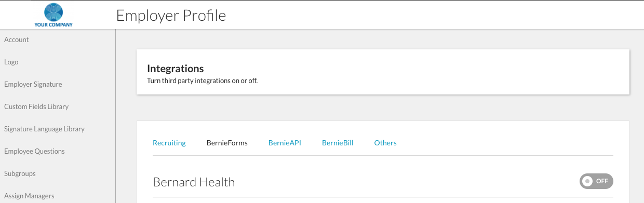Click the YOUR COMPANY logo text
Screen dimensions: 644x203
point(53,24)
